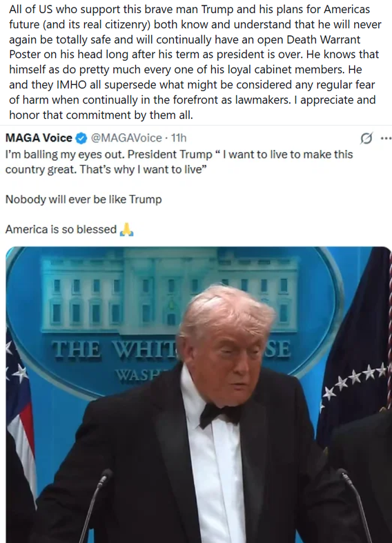Play the Trump press briefing video
Screen dimensions: 392x543
pyautogui.click(x=199, y=394)
